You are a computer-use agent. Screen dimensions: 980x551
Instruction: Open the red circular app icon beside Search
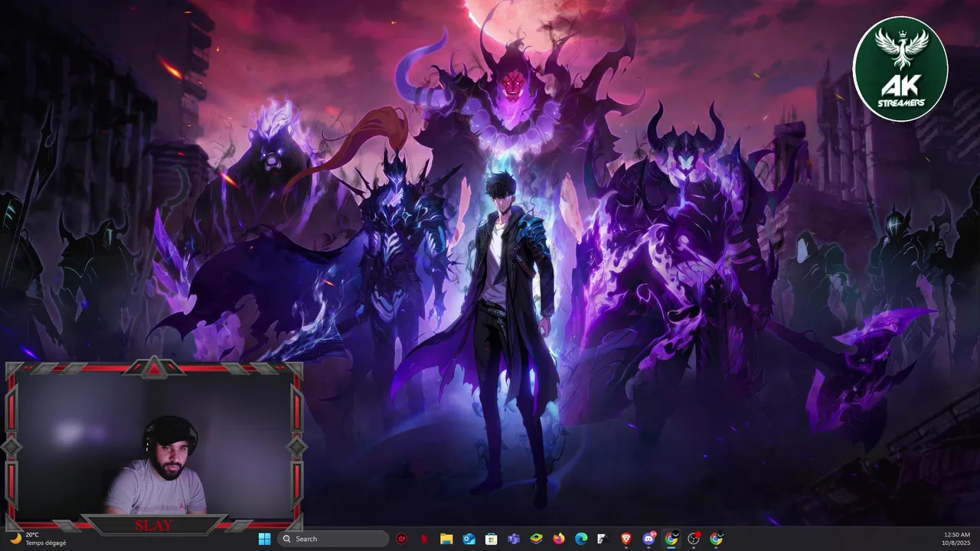click(x=402, y=539)
